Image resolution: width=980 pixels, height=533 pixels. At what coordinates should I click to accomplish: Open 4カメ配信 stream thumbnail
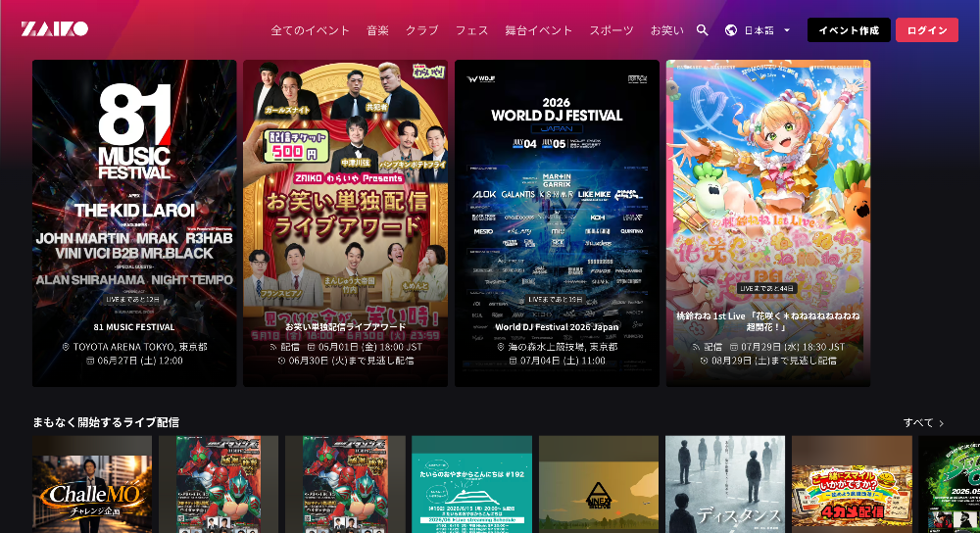pyautogui.click(x=852, y=484)
